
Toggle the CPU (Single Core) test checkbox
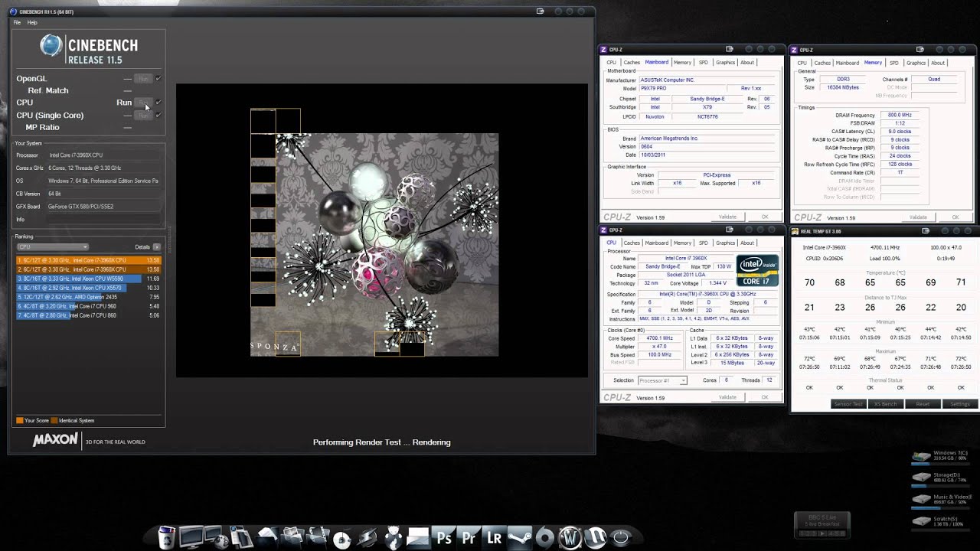point(158,115)
